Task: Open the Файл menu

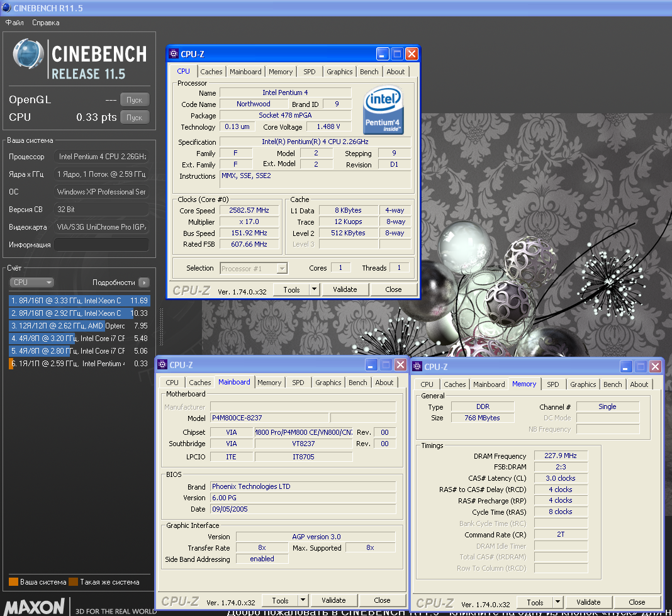Action: (14, 23)
